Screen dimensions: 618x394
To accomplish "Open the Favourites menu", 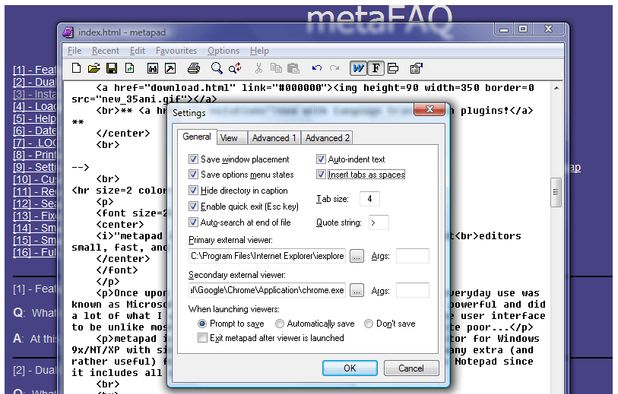I will (x=176, y=51).
